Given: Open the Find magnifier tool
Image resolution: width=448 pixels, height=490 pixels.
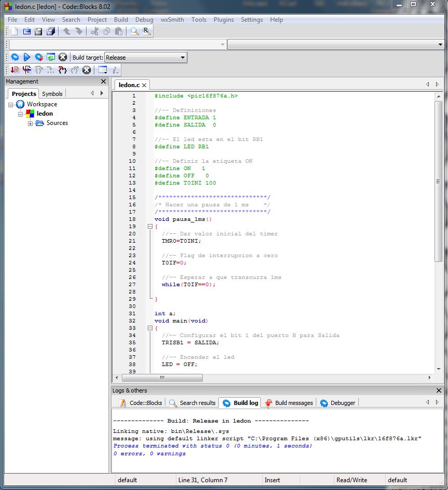Looking at the screenshot, I should (x=134, y=32).
